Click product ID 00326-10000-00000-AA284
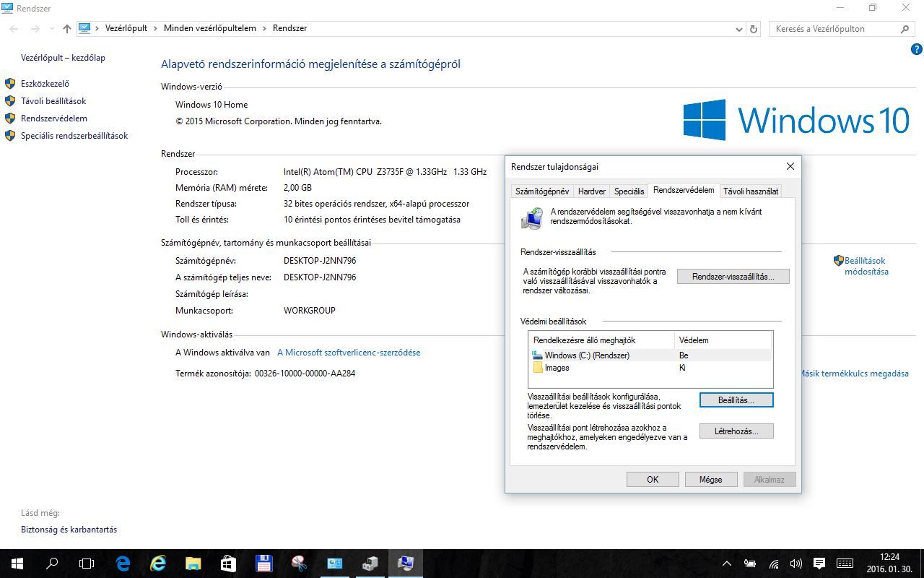The image size is (924, 578). pyautogui.click(x=305, y=374)
